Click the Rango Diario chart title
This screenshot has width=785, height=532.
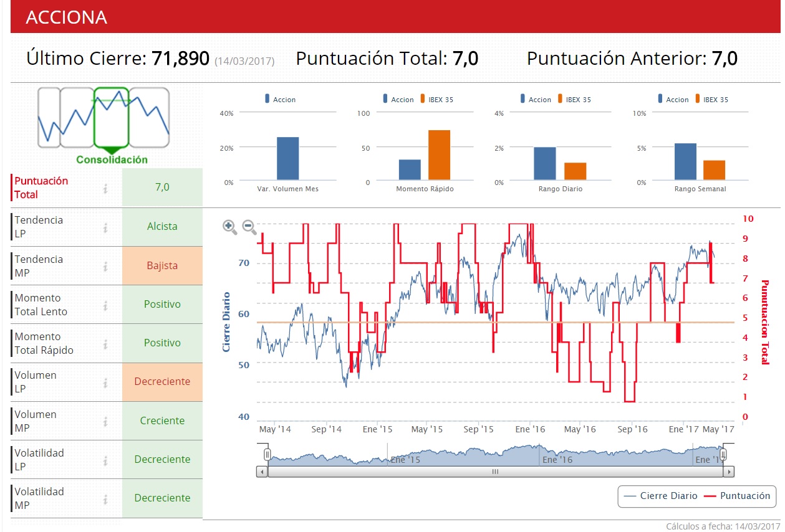coord(562,189)
